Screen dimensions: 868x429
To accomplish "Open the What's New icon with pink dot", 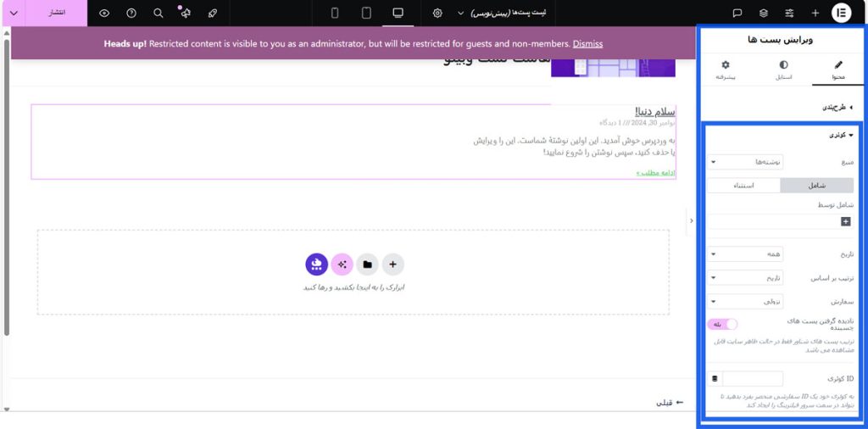I will [x=186, y=14].
